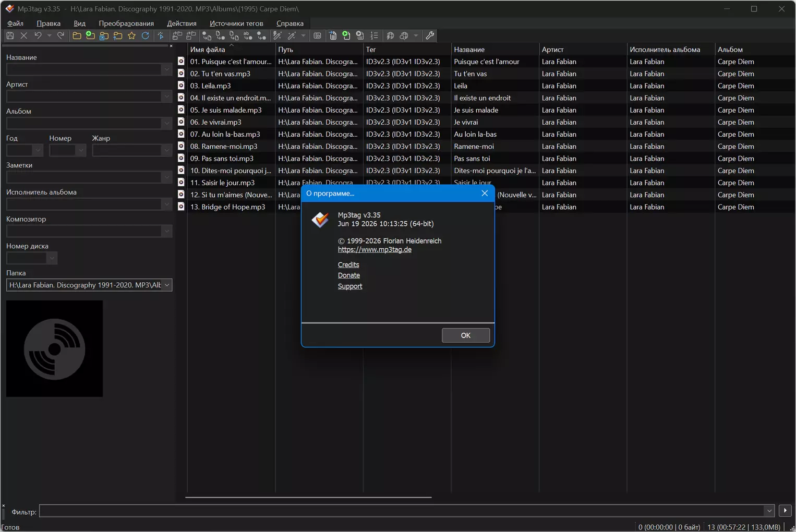Screen dimensions: 796x532
Task: Open the Правка menu
Action: [x=49, y=23]
